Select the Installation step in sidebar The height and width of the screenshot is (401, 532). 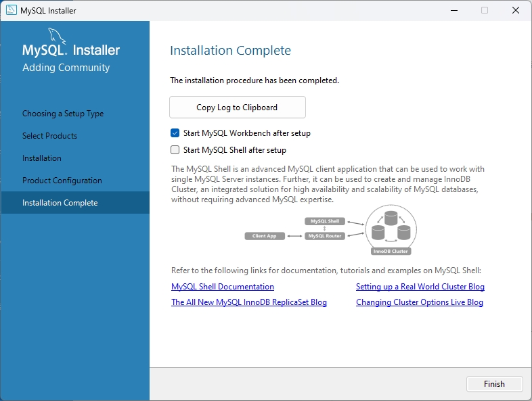point(42,158)
